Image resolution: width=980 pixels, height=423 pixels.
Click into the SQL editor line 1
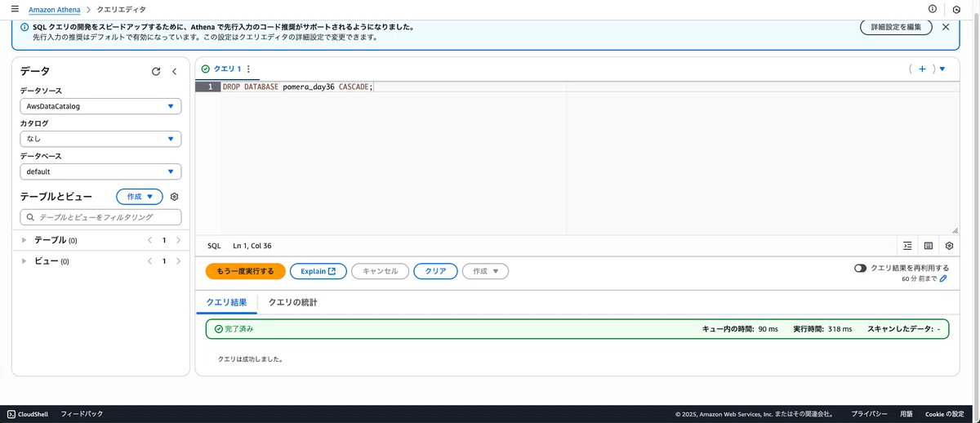point(588,87)
